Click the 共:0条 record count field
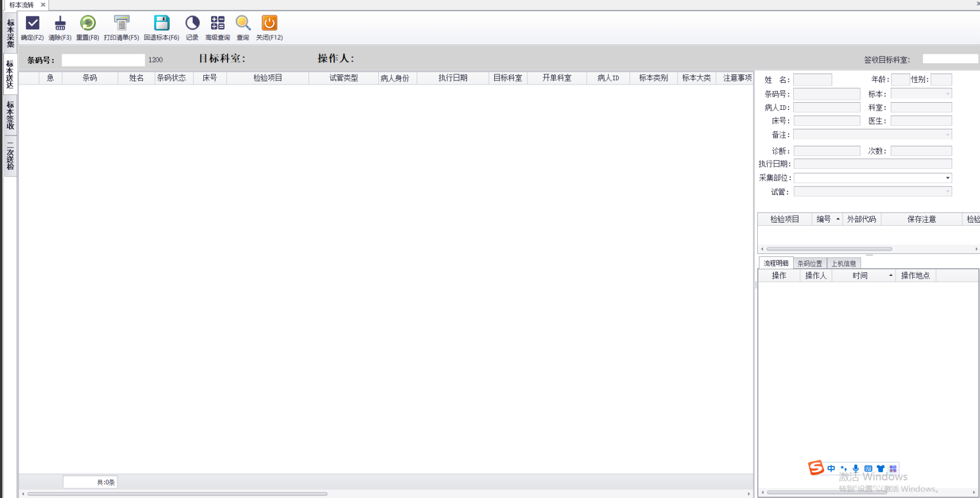This screenshot has height=498, width=980. point(90,482)
